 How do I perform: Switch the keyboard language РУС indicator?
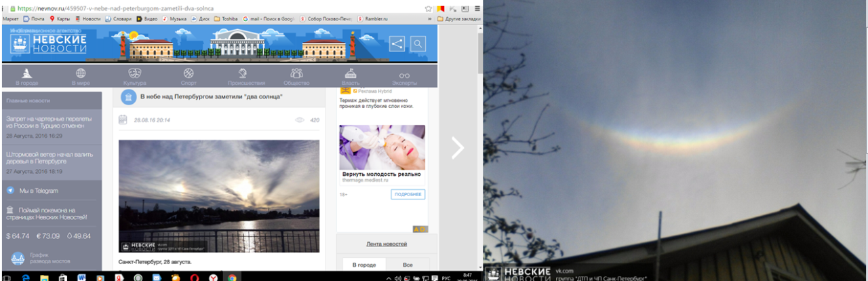pyautogui.click(x=446, y=278)
